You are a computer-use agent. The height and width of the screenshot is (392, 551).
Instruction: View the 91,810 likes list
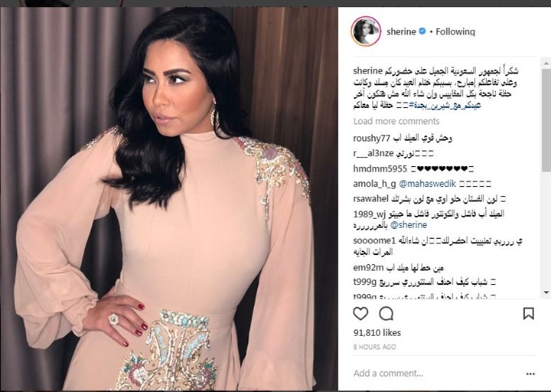point(377,332)
